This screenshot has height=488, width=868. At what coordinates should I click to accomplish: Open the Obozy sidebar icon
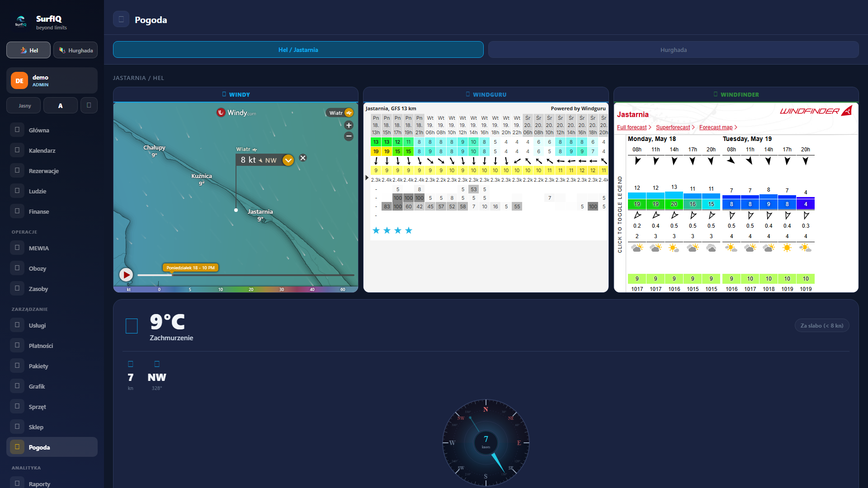(17, 268)
